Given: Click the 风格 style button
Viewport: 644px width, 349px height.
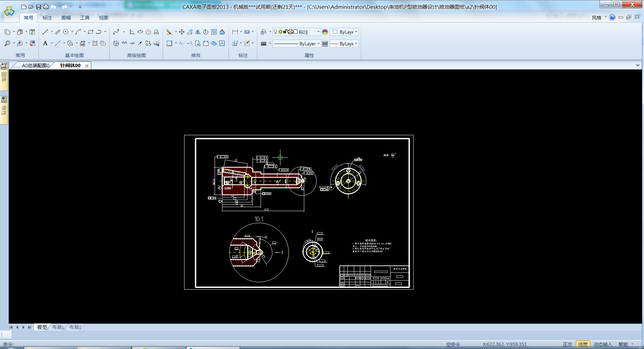Looking at the screenshot, I should click(596, 18).
